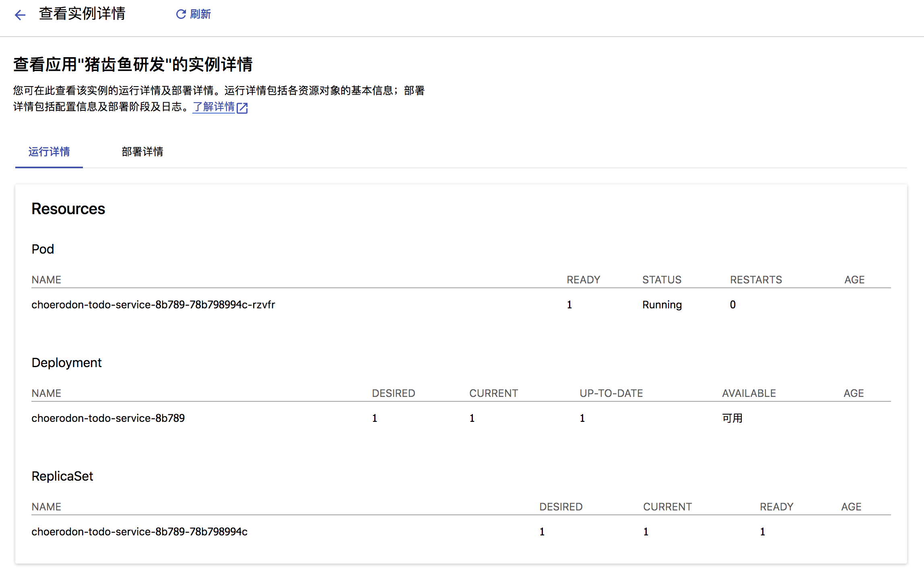
Task: Click the ReplicaSet READY value 1
Action: coord(763,532)
